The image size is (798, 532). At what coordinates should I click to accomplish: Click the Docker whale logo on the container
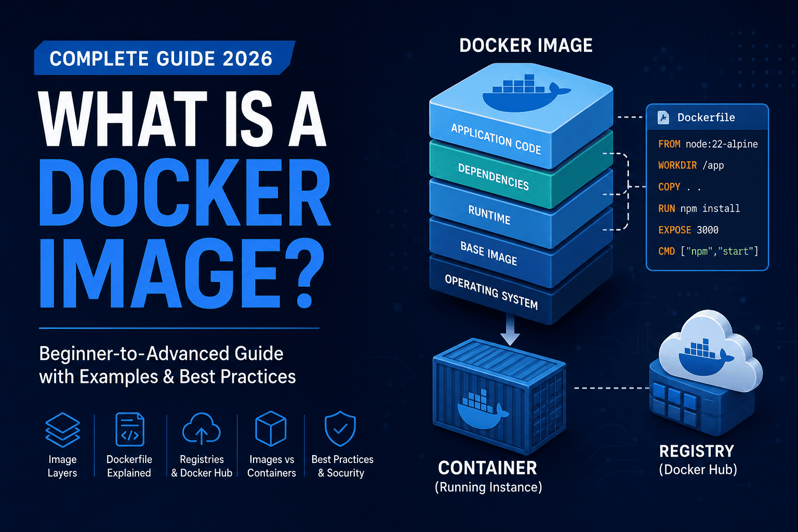483,408
